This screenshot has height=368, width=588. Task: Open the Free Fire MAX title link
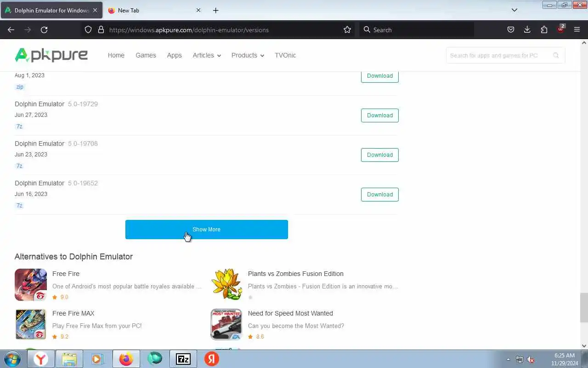tap(73, 313)
